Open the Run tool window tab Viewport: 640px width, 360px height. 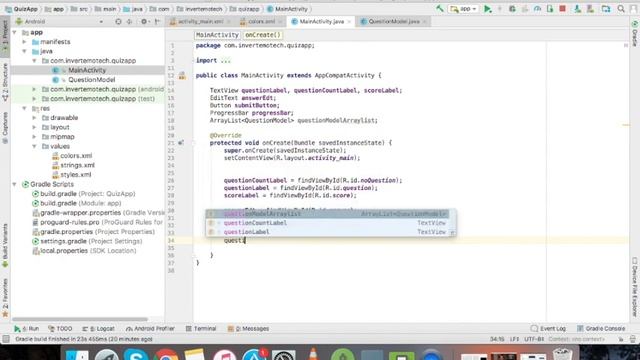click(x=27, y=328)
